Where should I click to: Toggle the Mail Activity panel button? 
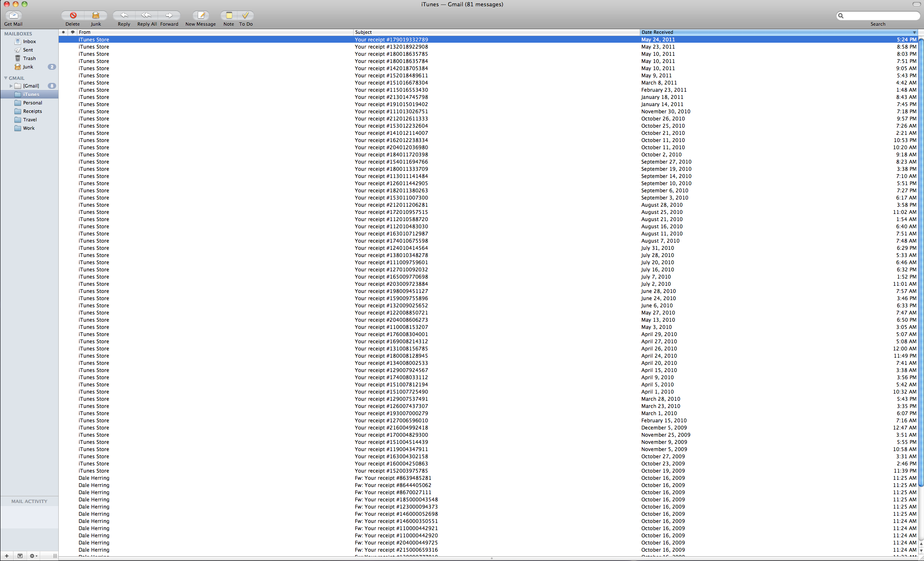(x=20, y=556)
